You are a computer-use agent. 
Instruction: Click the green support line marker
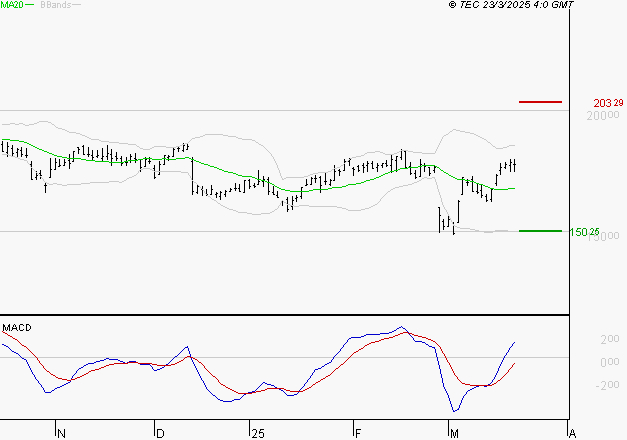coord(541,231)
